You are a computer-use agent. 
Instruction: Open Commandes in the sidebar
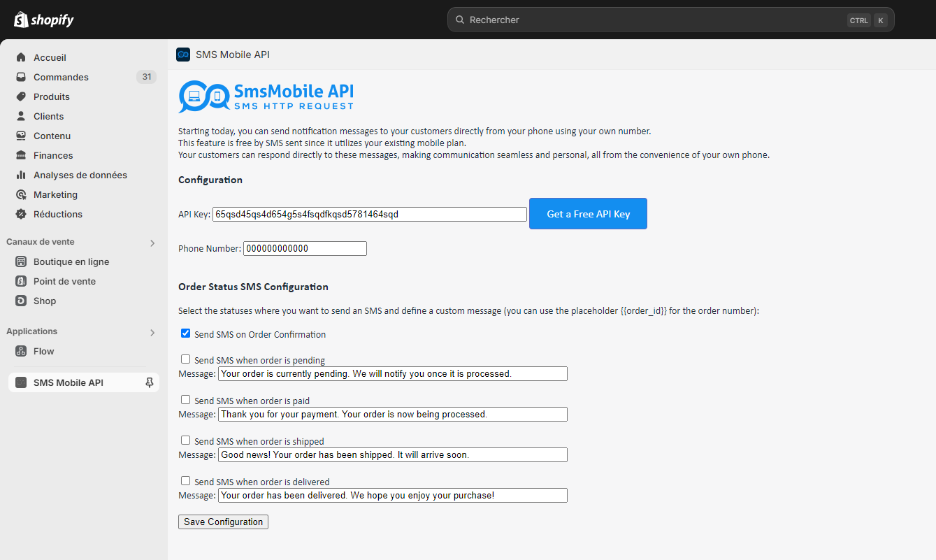[x=61, y=77]
